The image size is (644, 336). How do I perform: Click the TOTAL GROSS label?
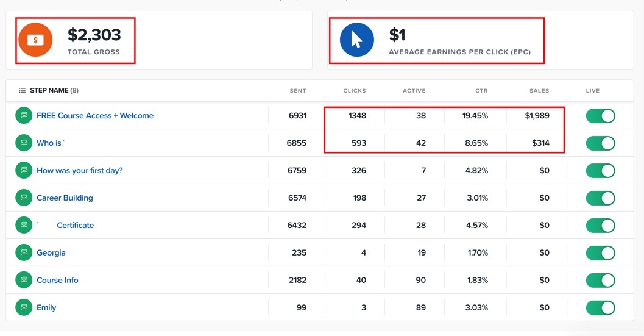tap(94, 52)
